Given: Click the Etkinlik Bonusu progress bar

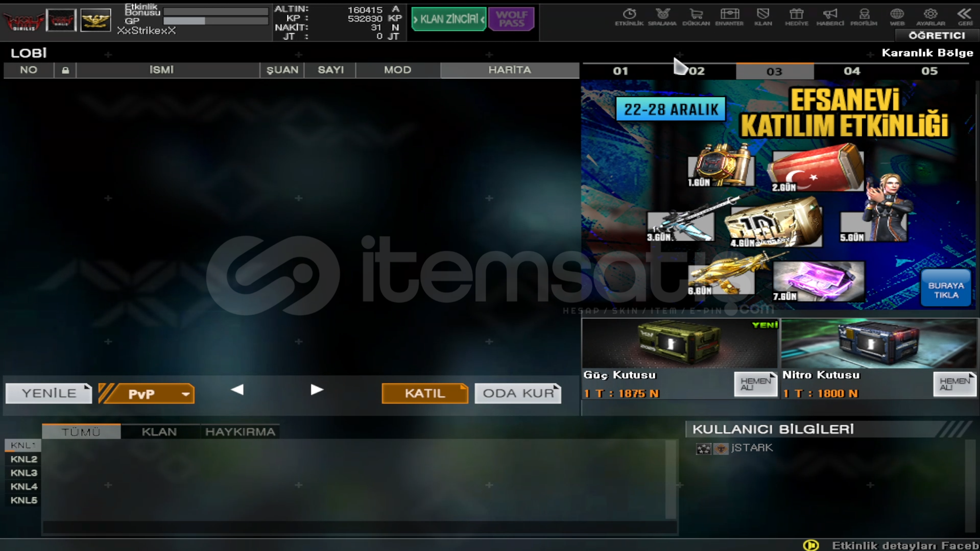Looking at the screenshot, I should coord(216,11).
